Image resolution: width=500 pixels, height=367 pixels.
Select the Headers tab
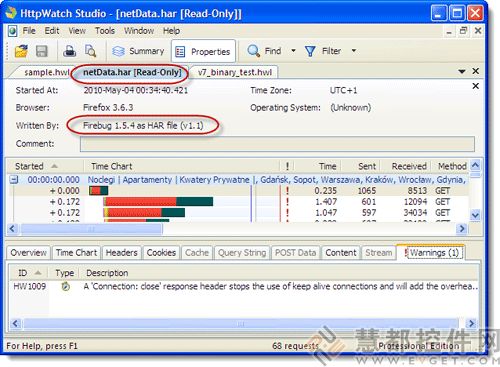coord(121,253)
